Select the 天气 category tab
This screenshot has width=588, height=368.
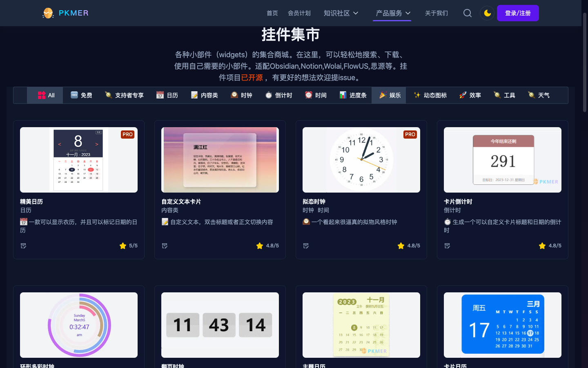(539, 95)
